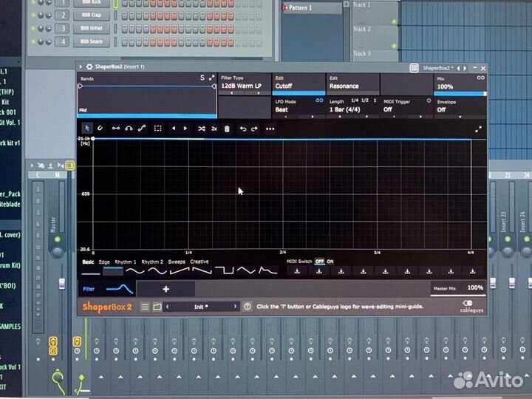Select the straight line tool
Viewport: 532px width, 399px height.
click(x=116, y=129)
